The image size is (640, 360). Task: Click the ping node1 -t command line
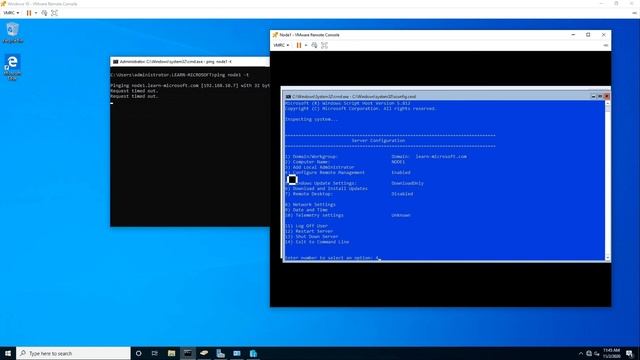tap(180, 75)
